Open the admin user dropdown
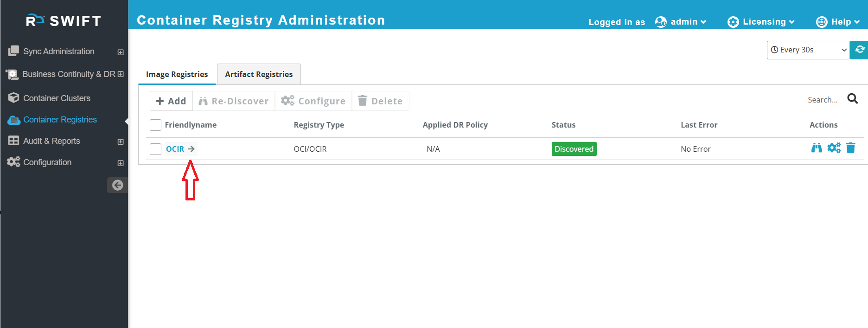 (x=688, y=22)
